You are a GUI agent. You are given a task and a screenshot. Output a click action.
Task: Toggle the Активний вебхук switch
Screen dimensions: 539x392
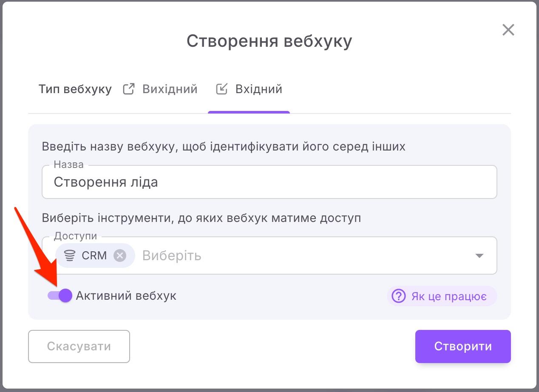coord(60,295)
